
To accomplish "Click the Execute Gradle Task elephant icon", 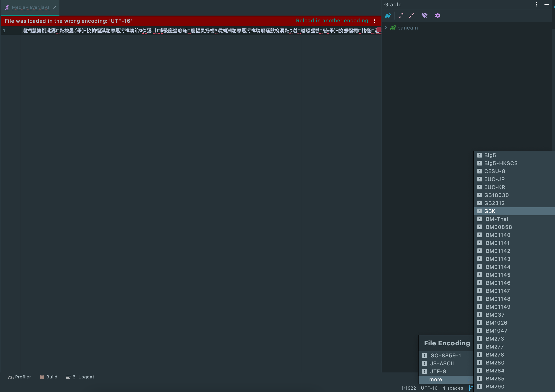I will point(388,16).
